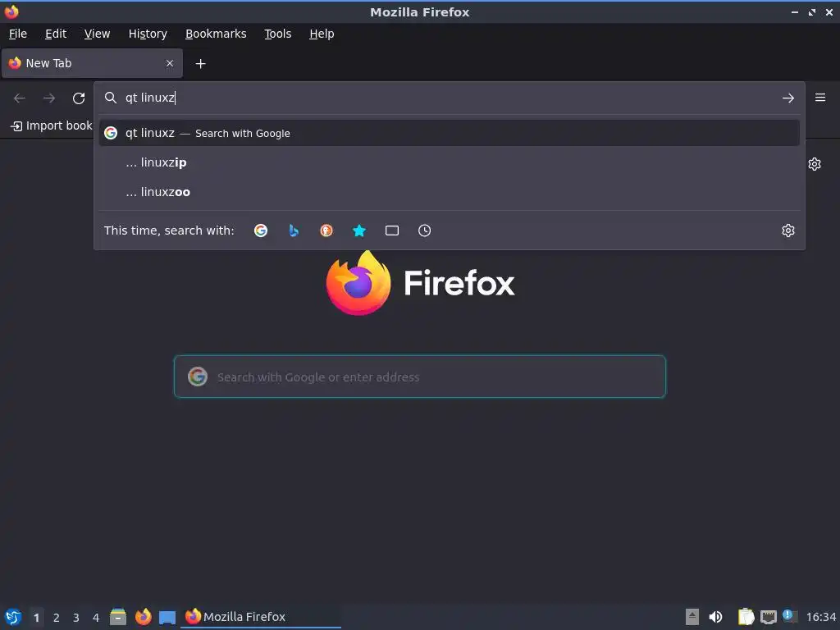The width and height of the screenshot is (840, 630).
Task: Open the Help menu
Action: tap(322, 34)
